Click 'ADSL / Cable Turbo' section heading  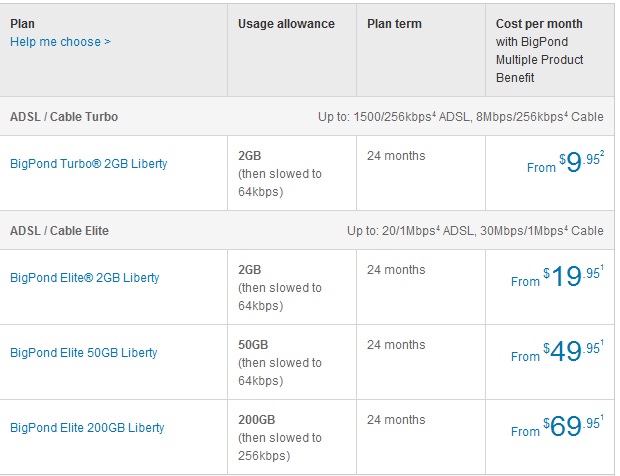click(64, 117)
